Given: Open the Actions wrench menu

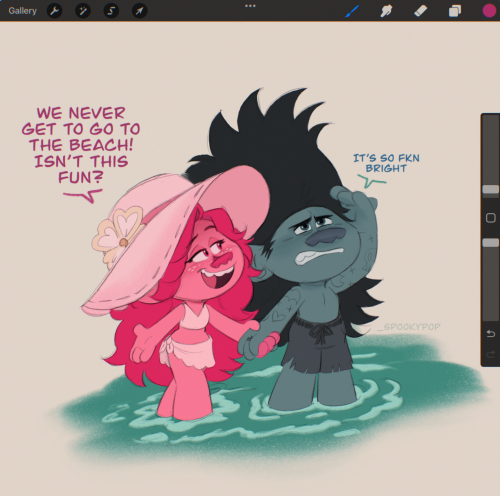Looking at the screenshot, I should 54,11.
